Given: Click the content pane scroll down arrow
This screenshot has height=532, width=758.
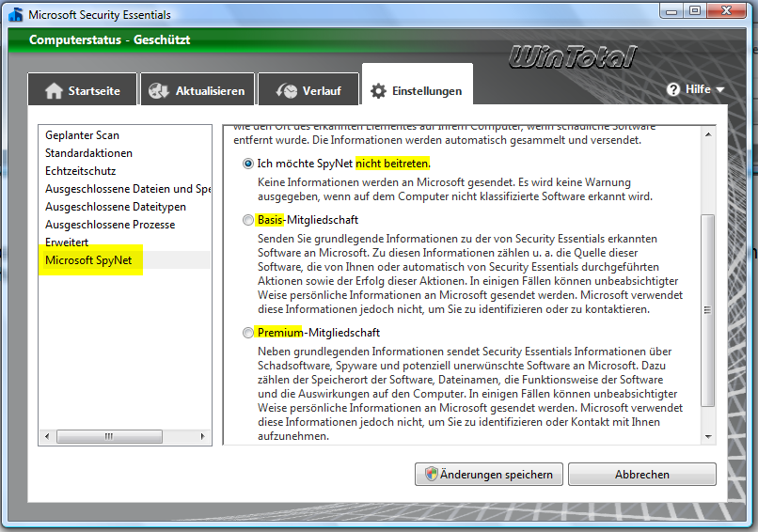Looking at the screenshot, I should tap(708, 437).
